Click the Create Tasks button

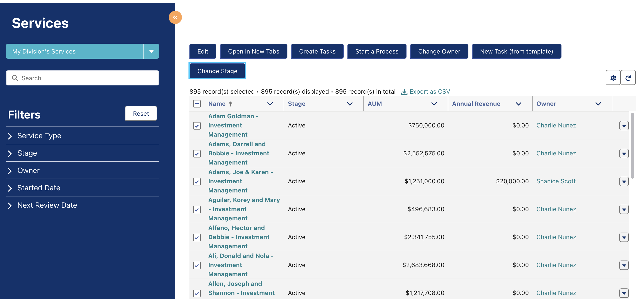317,51
